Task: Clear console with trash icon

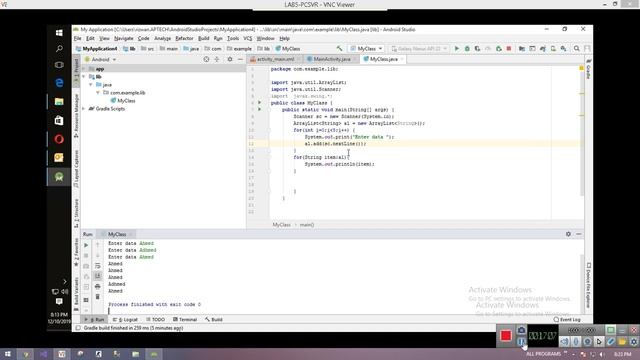Action: click(x=98, y=297)
